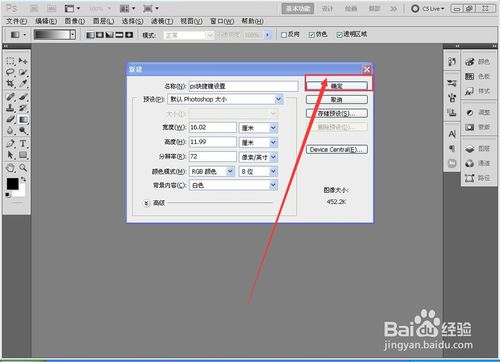
Task: Open the CS Live menu button
Action: tap(428, 9)
